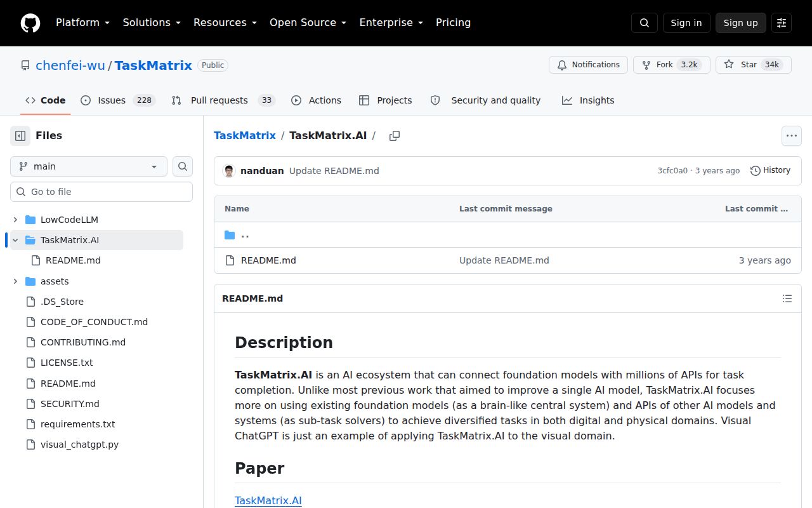Image resolution: width=812 pixels, height=508 pixels.
Task: Open Update README.md message in file table row
Action: tap(504, 260)
